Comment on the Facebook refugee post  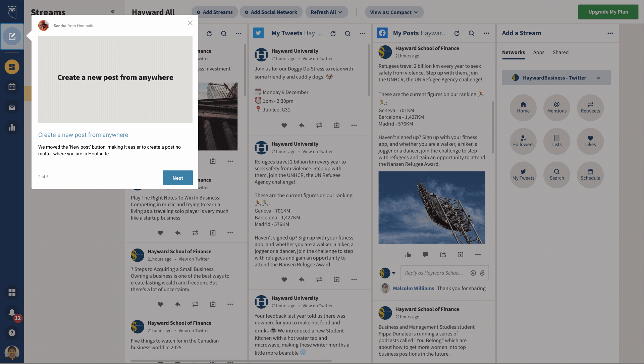tap(426, 255)
